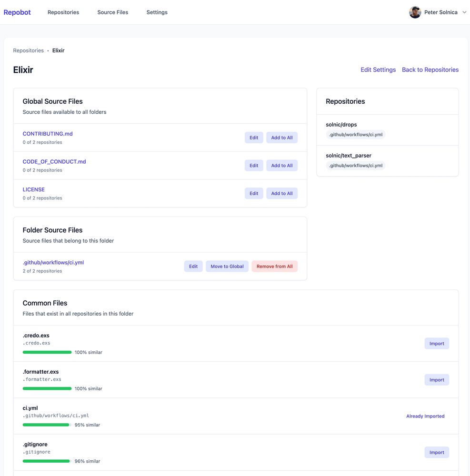Click the .formatter.exs similarity bar

47,388
